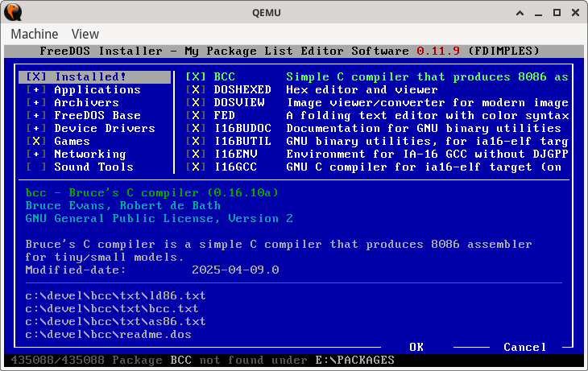The height and width of the screenshot is (371, 588).
Task: Select the BCC package name
Action: (x=225, y=76)
